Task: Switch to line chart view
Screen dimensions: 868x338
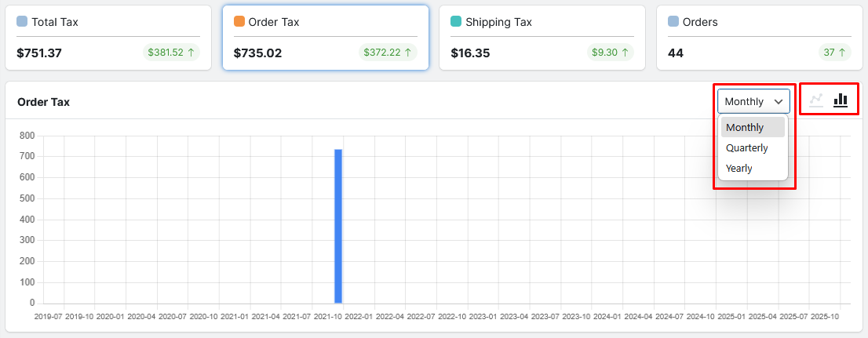Action: tap(816, 100)
